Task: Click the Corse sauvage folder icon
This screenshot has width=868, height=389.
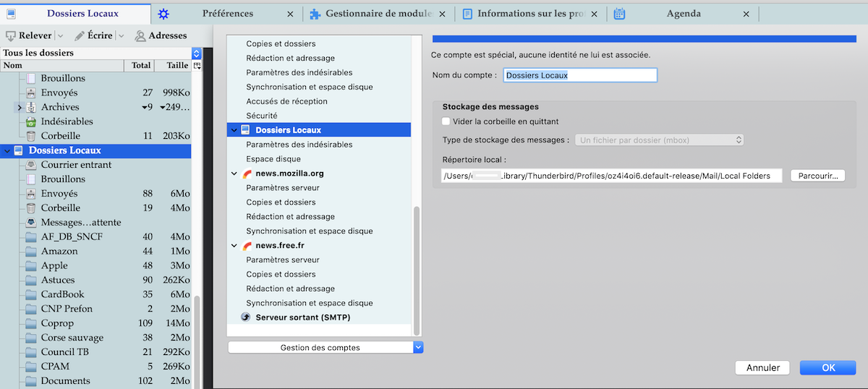Action: tap(30, 338)
